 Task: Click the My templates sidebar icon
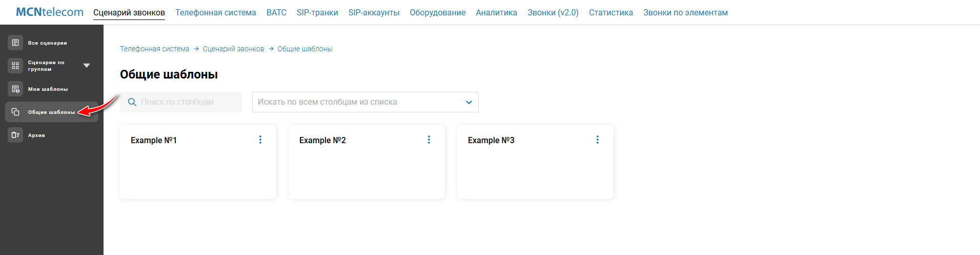point(15,89)
